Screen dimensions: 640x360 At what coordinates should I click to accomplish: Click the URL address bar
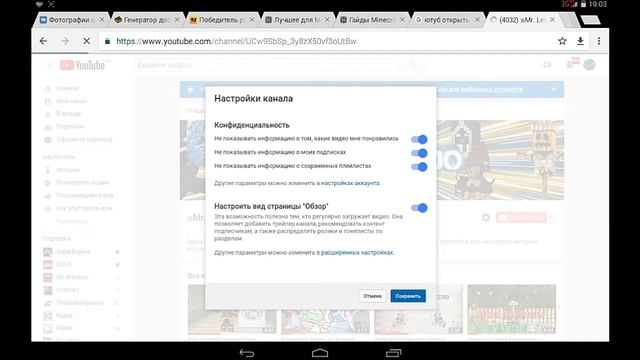[327, 41]
